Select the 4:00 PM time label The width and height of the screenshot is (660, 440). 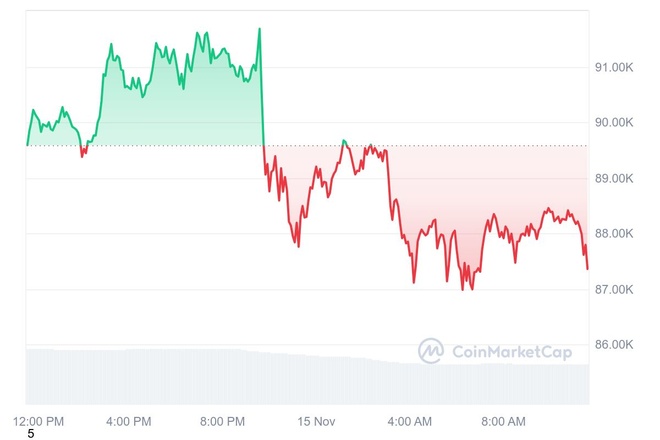click(128, 420)
